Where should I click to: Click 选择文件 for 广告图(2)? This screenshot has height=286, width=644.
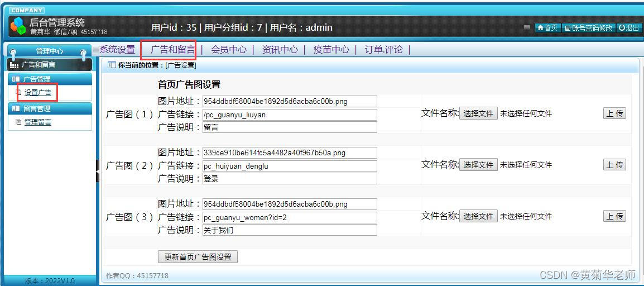[x=478, y=165]
